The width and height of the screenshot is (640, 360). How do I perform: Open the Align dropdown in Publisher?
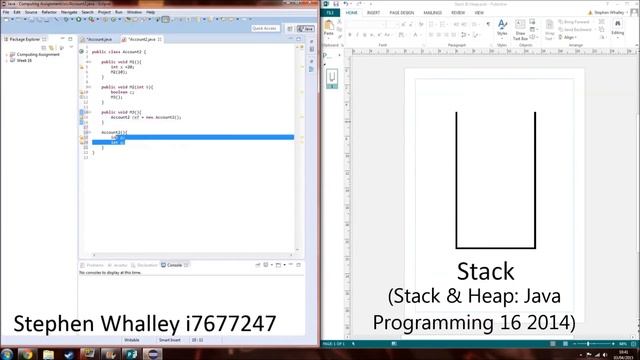pyautogui.click(x=567, y=37)
